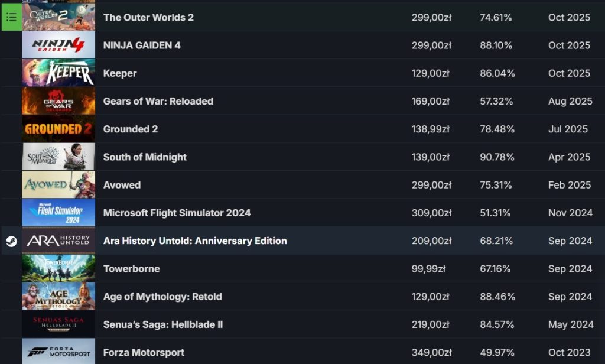Open the Towerborne title link
Screen dimensions: 605x364
tap(131, 269)
